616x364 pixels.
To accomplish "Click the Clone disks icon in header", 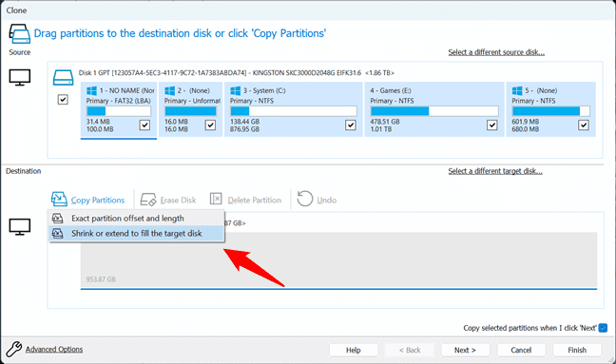I will pos(20,34).
